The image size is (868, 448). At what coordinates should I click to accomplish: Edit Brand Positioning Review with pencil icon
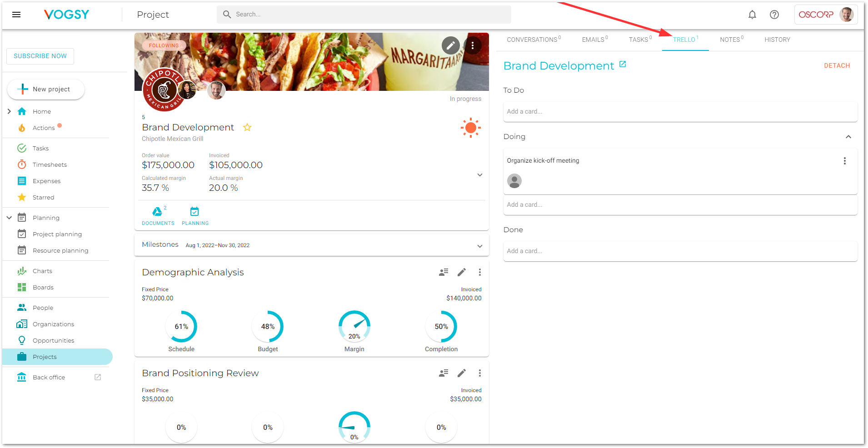pos(462,373)
